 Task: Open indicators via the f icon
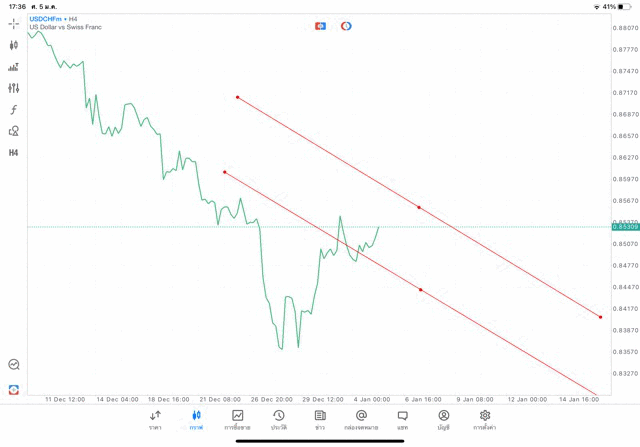coord(14,110)
